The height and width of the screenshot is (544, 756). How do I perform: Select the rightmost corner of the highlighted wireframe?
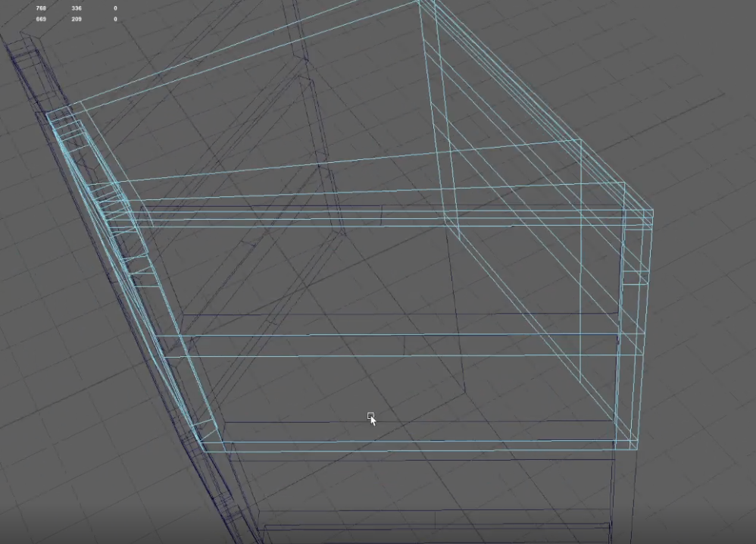tap(652, 211)
